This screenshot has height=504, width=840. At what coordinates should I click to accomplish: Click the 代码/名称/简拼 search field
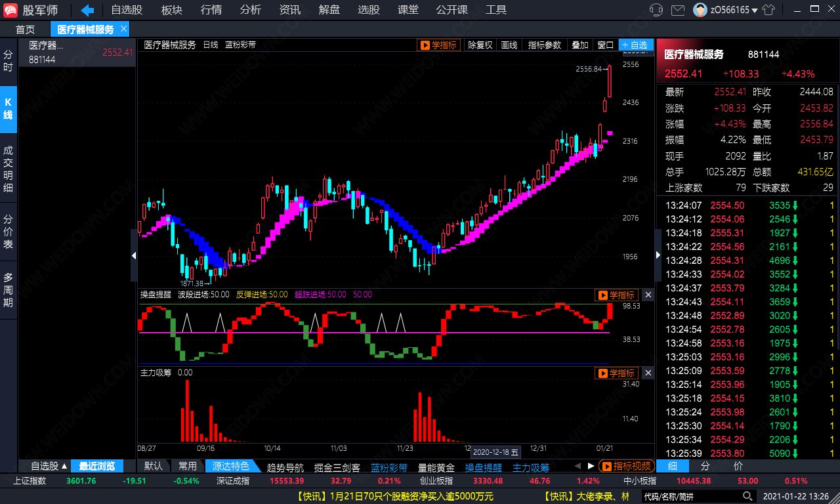click(x=691, y=497)
